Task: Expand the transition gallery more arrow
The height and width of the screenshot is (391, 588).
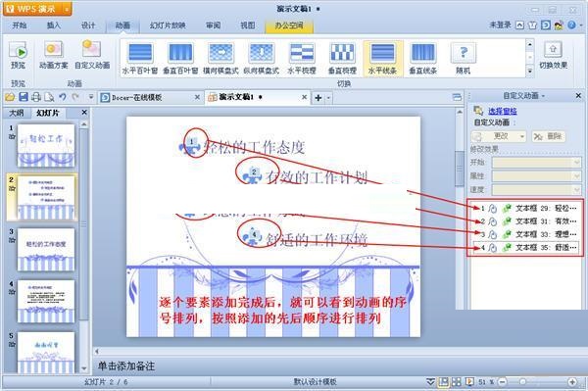Action: pyautogui.click(x=529, y=71)
